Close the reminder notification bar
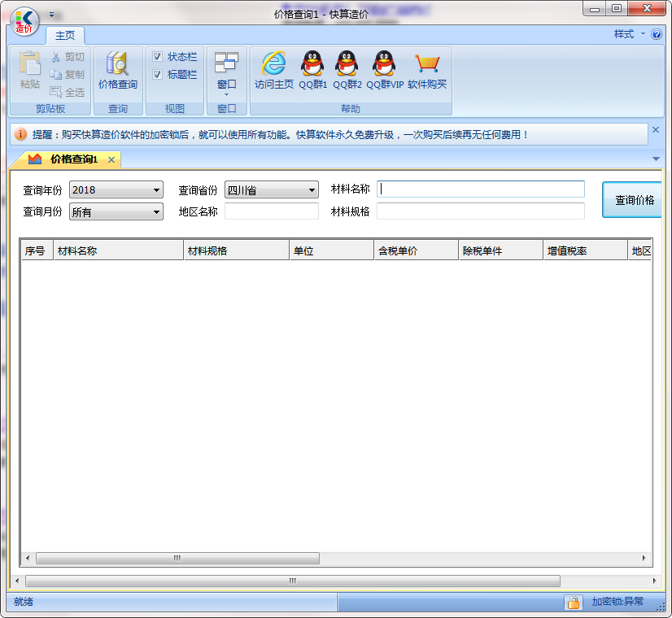This screenshot has width=672, height=618. coord(656,130)
